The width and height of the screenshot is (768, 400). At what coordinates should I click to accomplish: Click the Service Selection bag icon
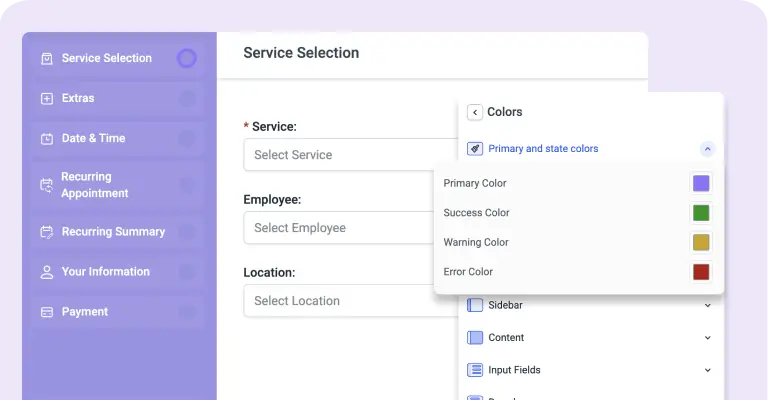point(47,59)
